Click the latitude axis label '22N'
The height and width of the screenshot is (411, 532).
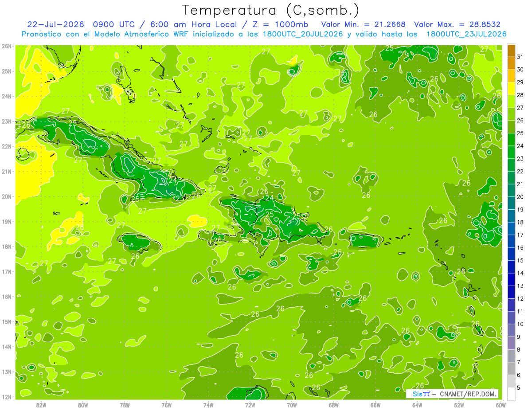click(7, 146)
